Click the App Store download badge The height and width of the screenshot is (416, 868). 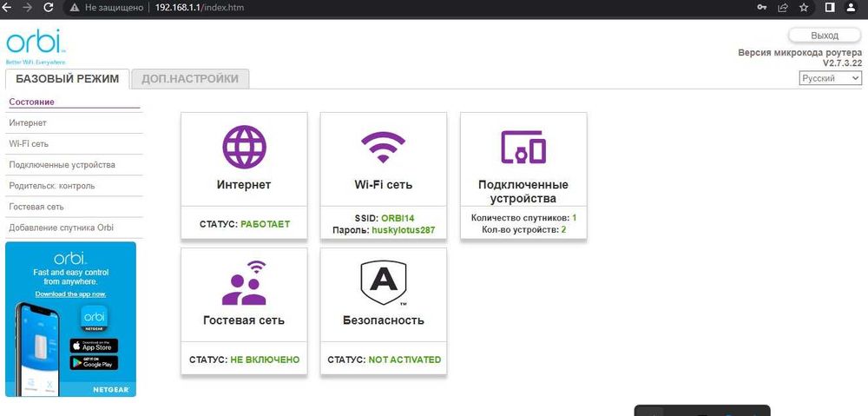[x=94, y=346]
